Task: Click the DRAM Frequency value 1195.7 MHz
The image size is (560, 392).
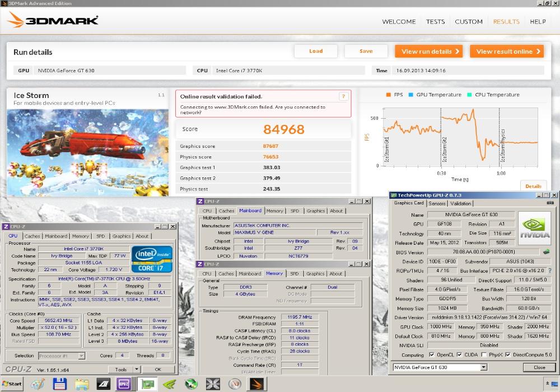Action: tap(300, 317)
